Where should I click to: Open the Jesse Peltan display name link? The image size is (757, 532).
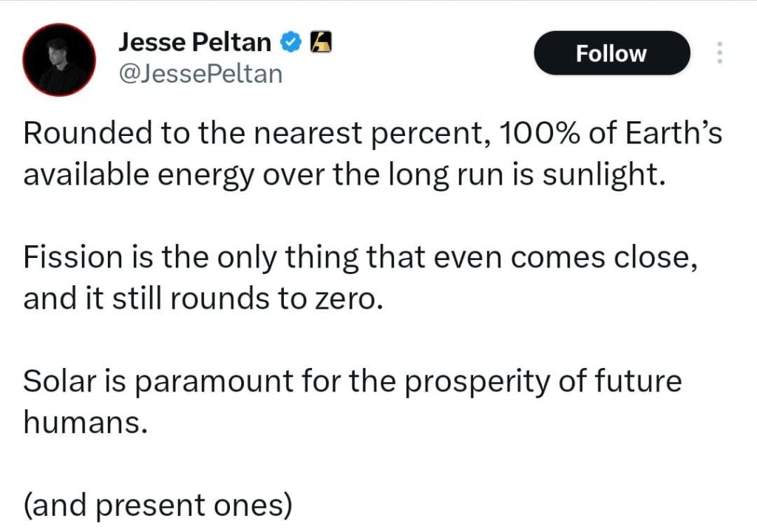(x=195, y=43)
